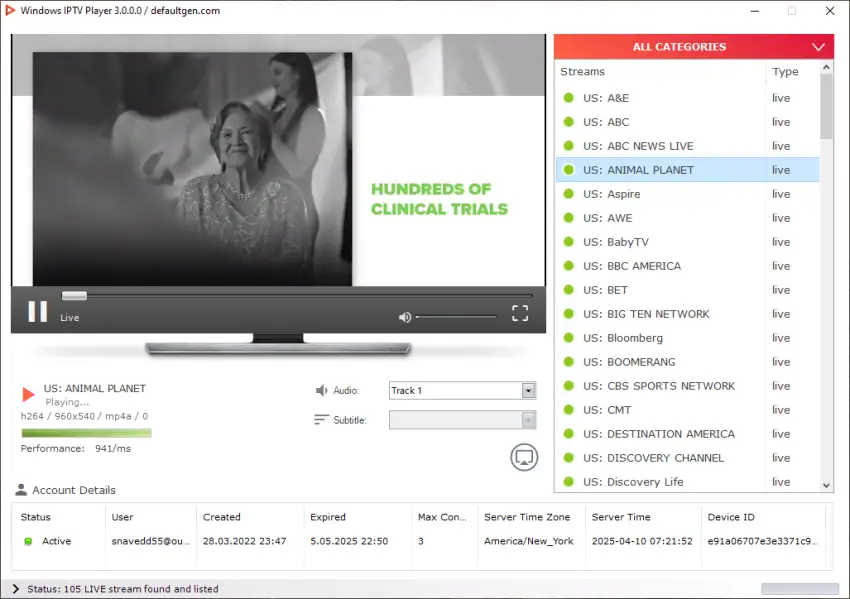Click the live type cell for US: BET
This screenshot has height=599, width=850.
781,290
